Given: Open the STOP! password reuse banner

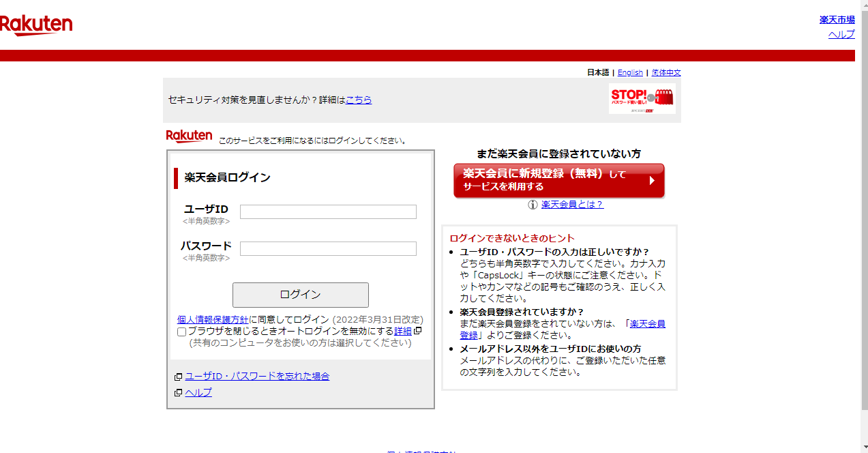Looking at the screenshot, I should (x=642, y=99).
